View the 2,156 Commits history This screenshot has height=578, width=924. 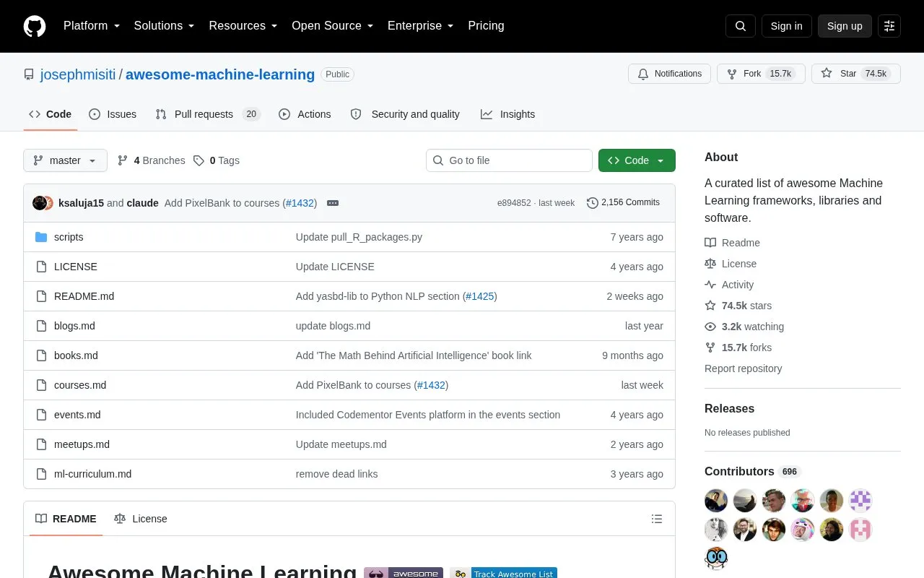point(623,203)
